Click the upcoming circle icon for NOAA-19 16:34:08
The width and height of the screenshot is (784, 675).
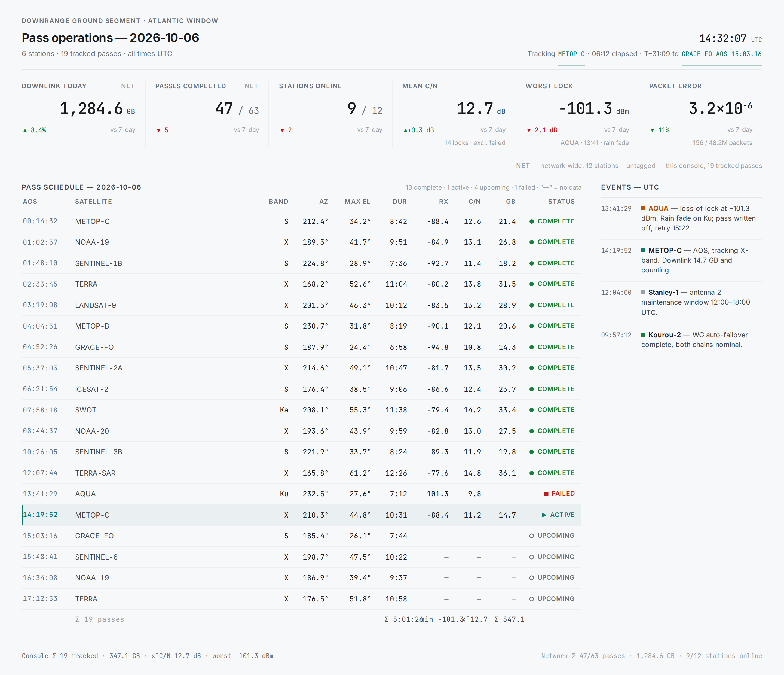tap(532, 578)
